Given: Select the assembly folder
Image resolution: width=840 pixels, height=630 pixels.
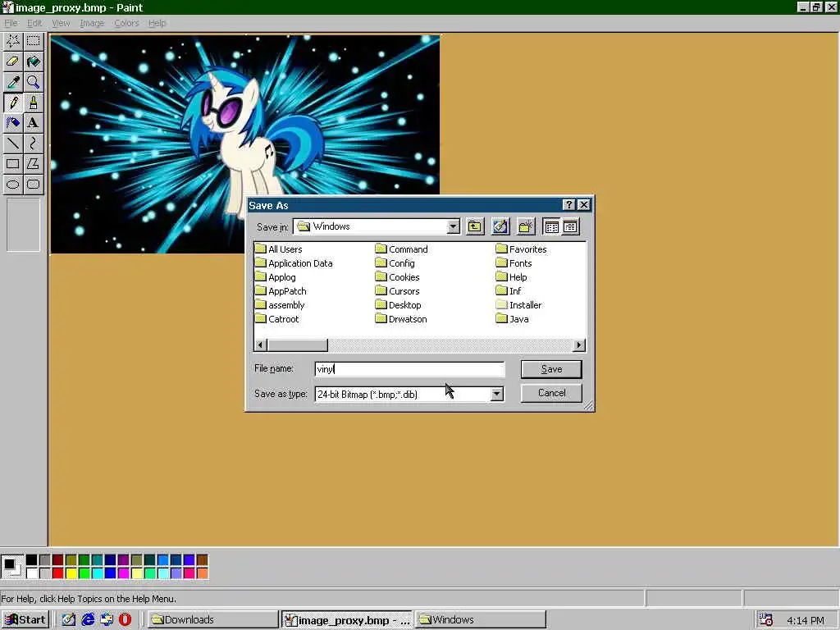Looking at the screenshot, I should point(280,305).
